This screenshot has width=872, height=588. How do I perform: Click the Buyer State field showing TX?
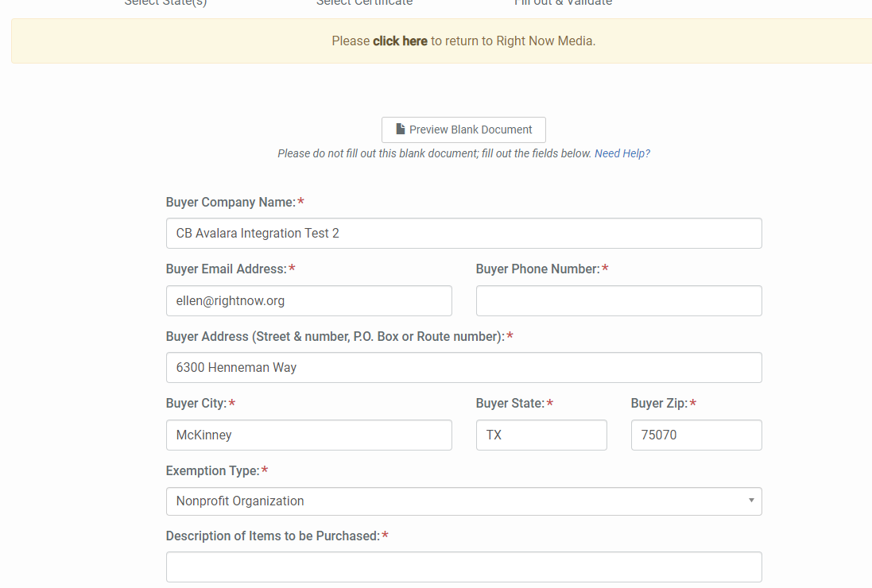(541, 435)
